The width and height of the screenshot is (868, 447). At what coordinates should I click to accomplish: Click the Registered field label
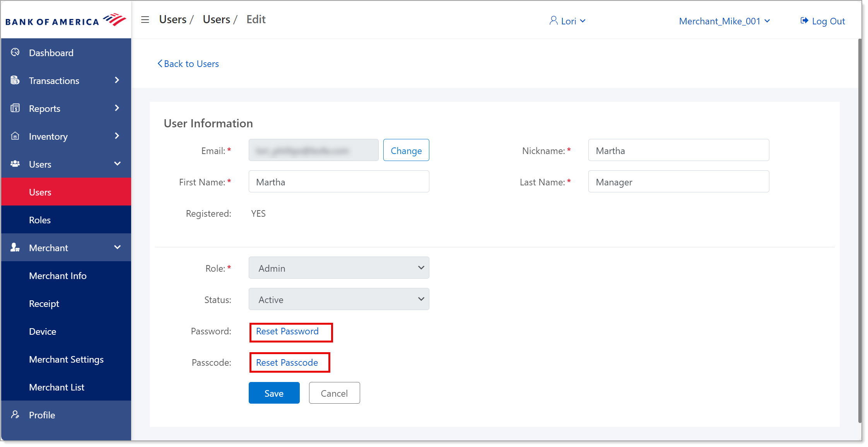pos(208,213)
